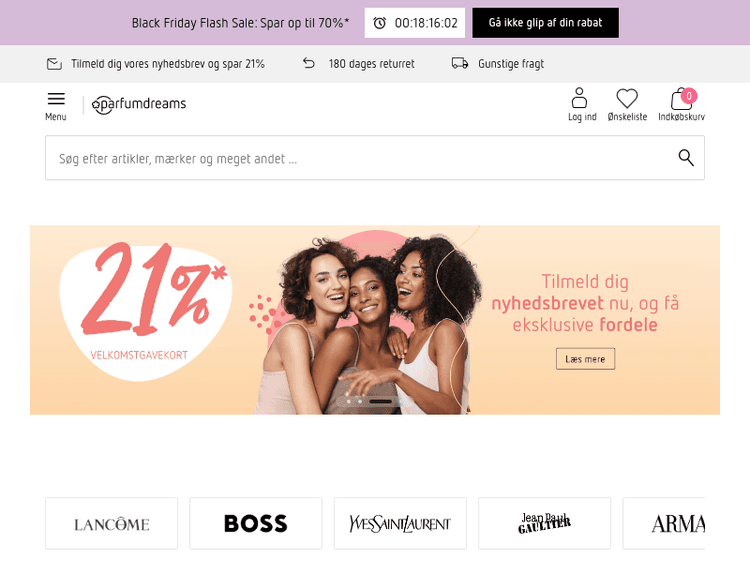Click 'Gå ikke glip af din rabat' button
Viewport: 750px width, 563px height.
(545, 22)
